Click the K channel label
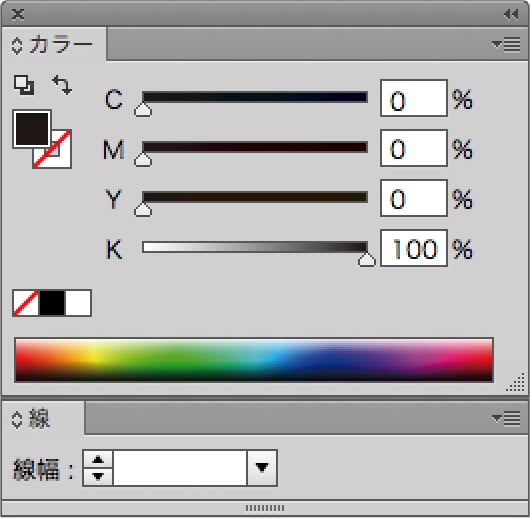The image size is (530, 518). [x=114, y=249]
